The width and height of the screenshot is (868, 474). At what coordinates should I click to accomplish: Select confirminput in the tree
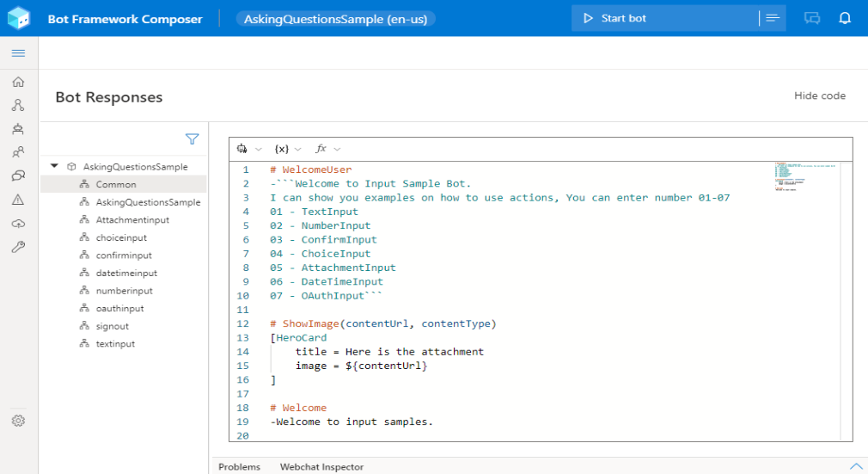coord(124,255)
